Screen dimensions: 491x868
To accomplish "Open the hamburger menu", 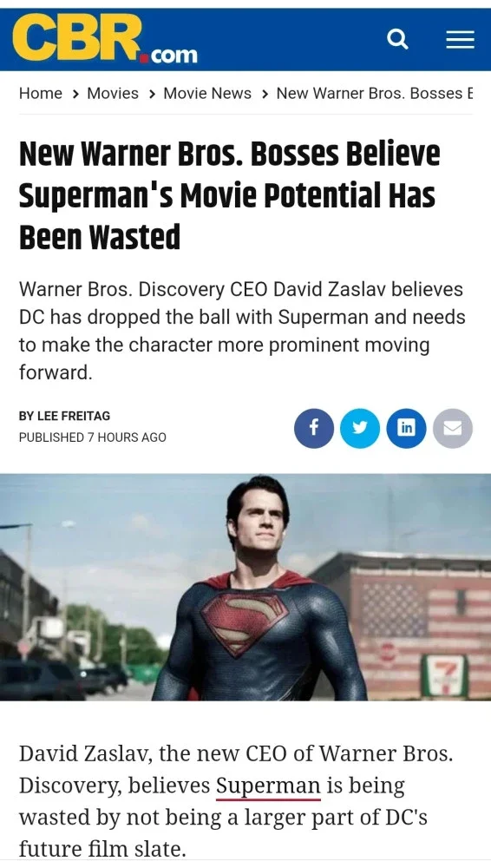I will click(x=460, y=40).
